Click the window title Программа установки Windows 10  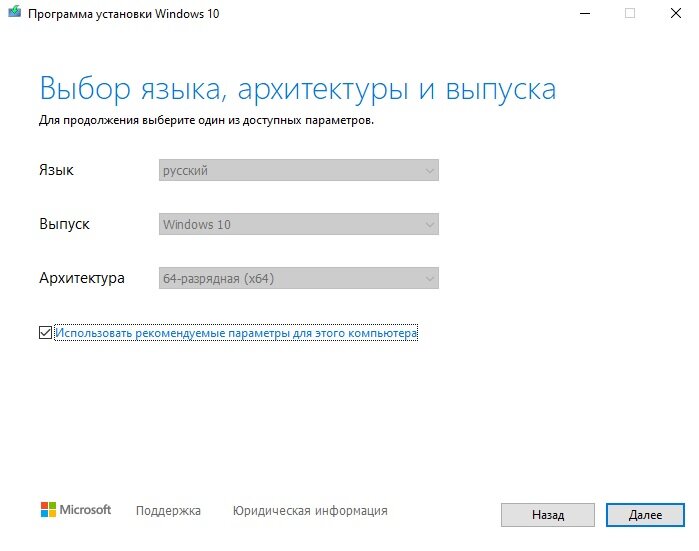pos(123,14)
